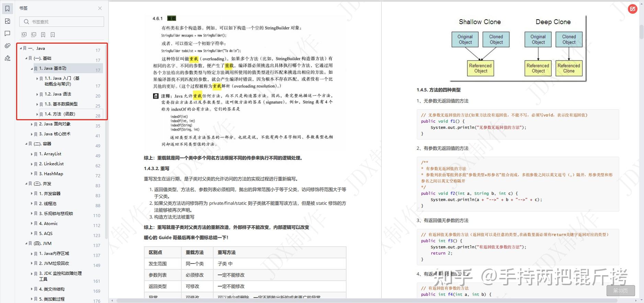Open the comments panel icon in sidebar
This screenshot has width=644, height=303.
[8, 33]
